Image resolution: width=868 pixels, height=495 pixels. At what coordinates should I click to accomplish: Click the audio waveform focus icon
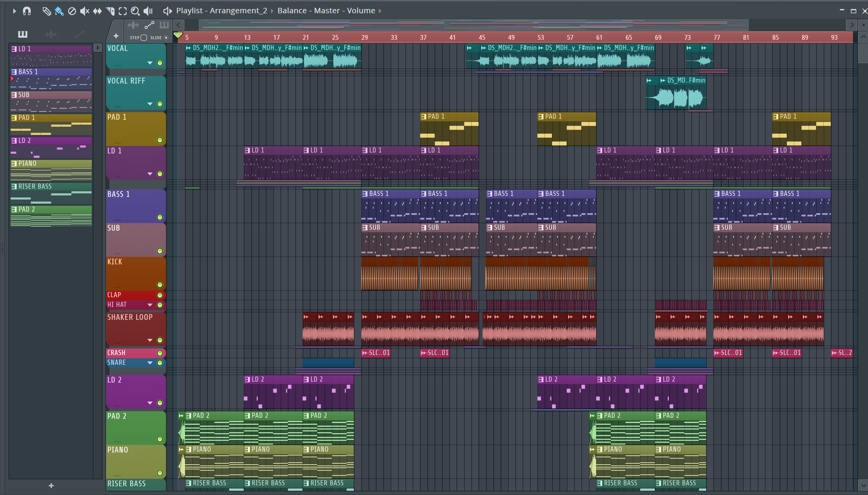(x=133, y=25)
